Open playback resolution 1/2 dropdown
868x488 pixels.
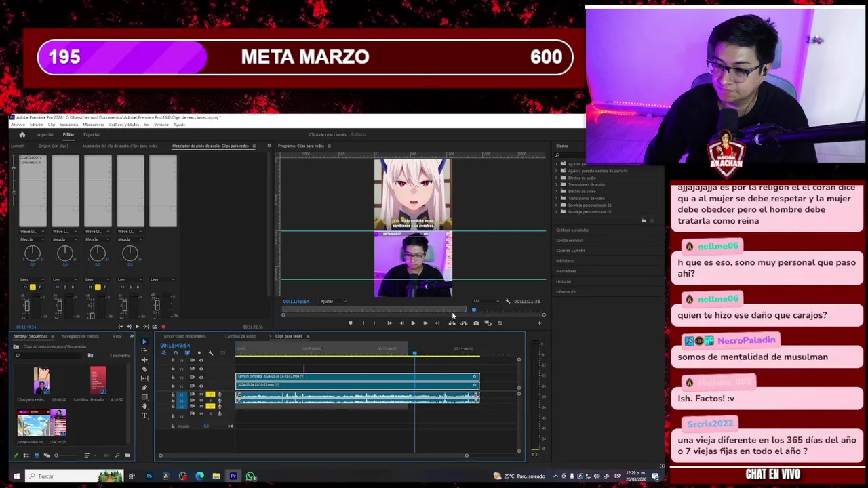tap(486, 301)
